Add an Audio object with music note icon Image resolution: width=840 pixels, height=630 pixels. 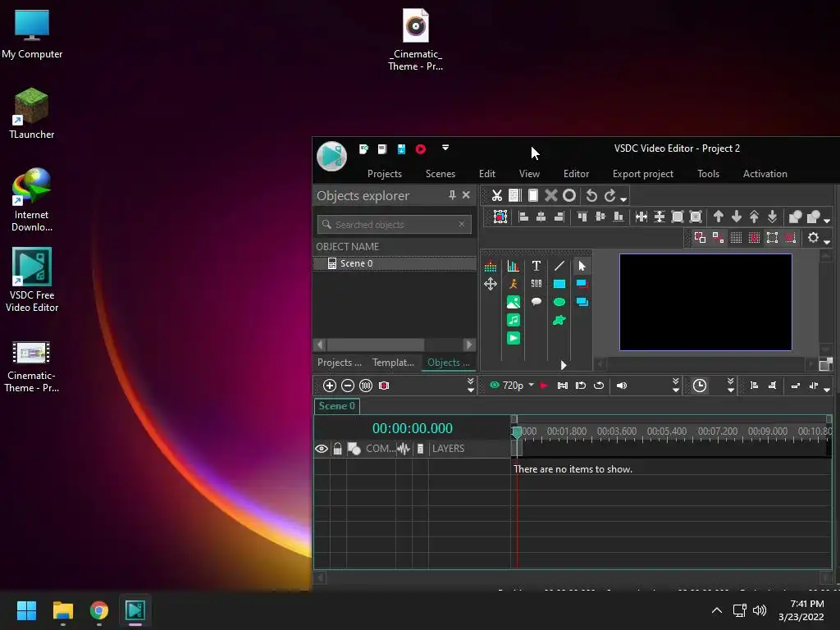[514, 321]
